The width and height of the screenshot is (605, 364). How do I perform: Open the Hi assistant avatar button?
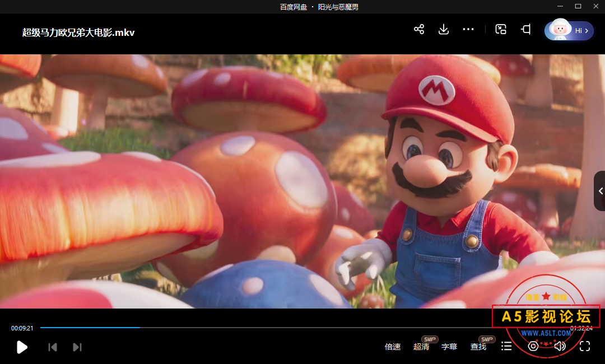coord(569,30)
